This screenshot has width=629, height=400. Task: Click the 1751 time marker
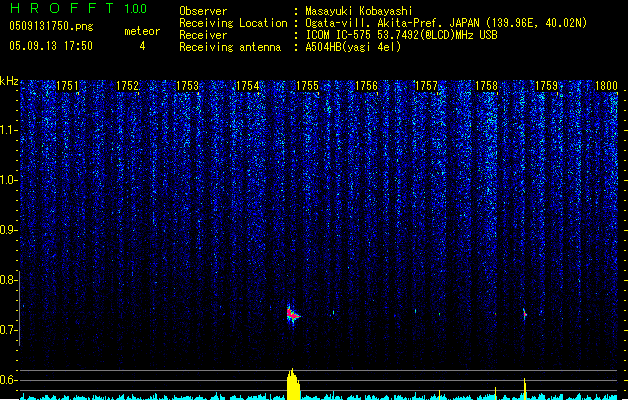pos(67,86)
